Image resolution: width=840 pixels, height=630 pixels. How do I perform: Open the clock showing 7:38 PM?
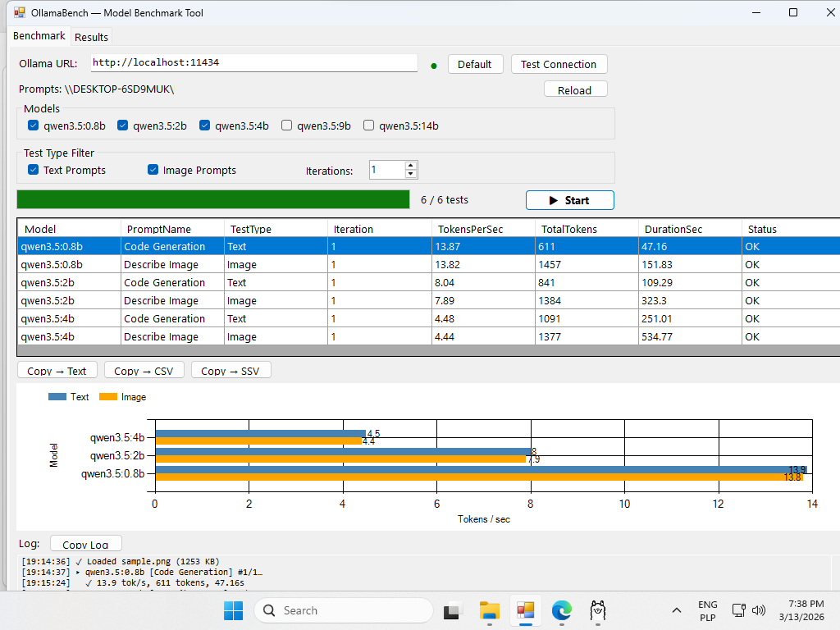point(801,610)
